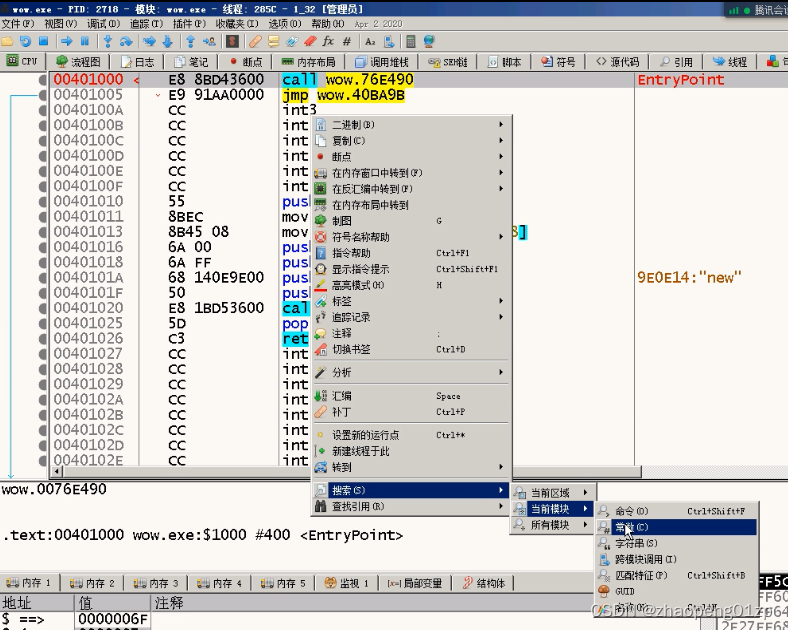Open the Intermodular Calls toolbar icon
Screen dimensions: 788x630
pos(388,41)
